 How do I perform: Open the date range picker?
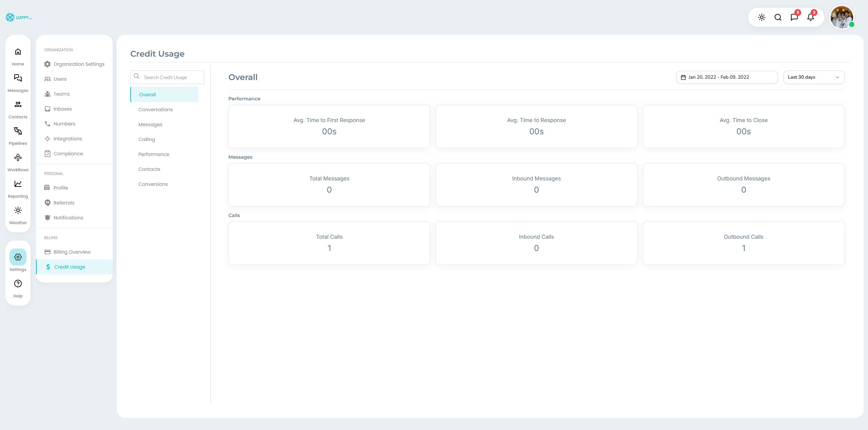(x=726, y=77)
